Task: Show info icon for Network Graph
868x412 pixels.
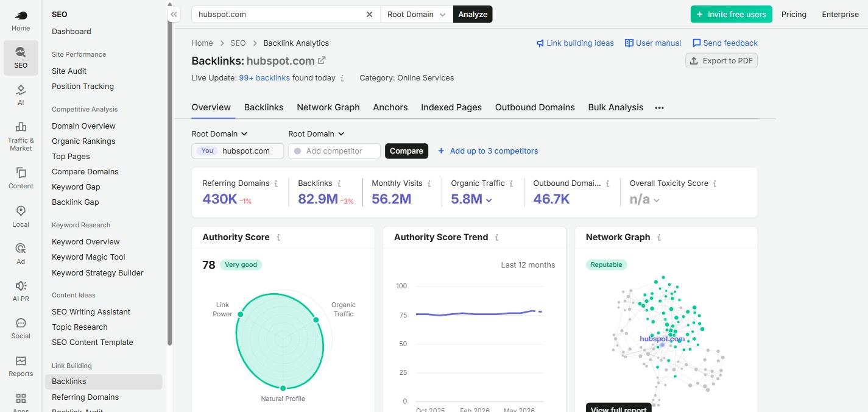Action: tap(658, 238)
